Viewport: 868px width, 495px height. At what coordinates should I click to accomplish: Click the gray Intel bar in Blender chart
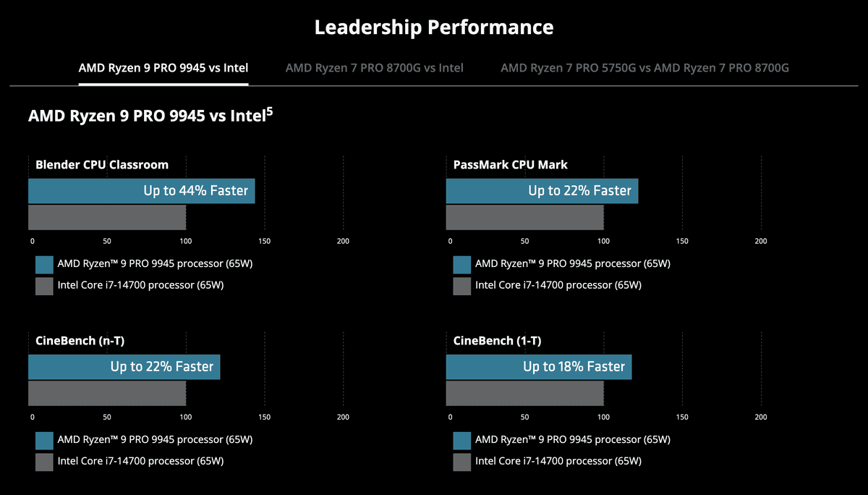coord(107,217)
